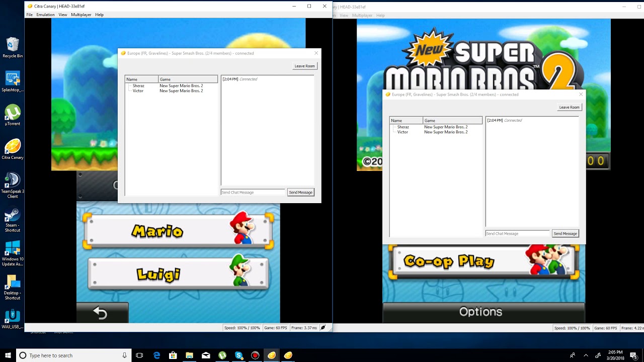
Task: Show hidden system tray icons
Action: 586,355
